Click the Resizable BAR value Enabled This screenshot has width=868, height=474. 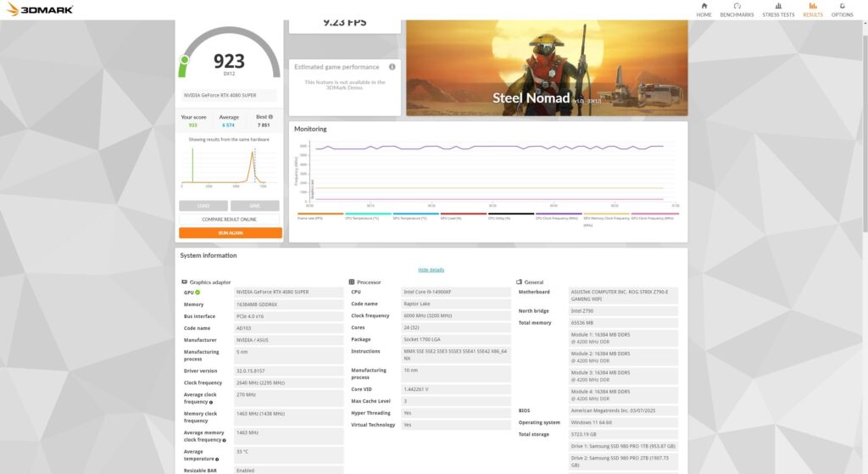pyautogui.click(x=288, y=470)
